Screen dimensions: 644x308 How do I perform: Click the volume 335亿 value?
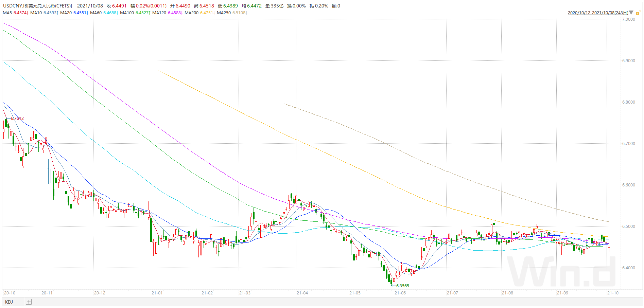point(277,6)
